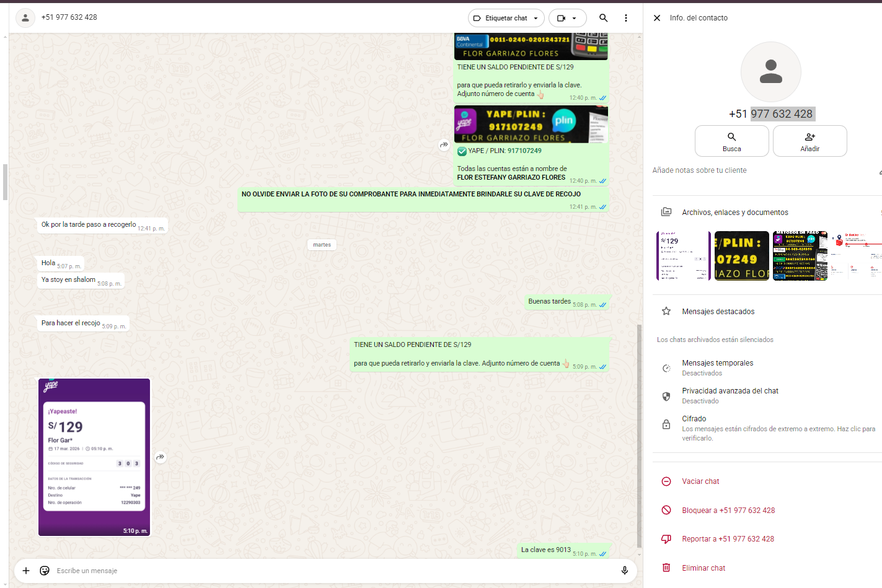
Task: Expand Archivos, enlaces y documentos section
Action: (x=734, y=213)
